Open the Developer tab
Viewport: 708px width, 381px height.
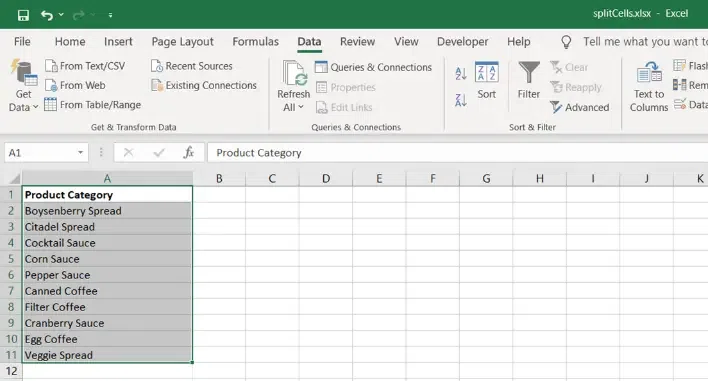pos(462,42)
